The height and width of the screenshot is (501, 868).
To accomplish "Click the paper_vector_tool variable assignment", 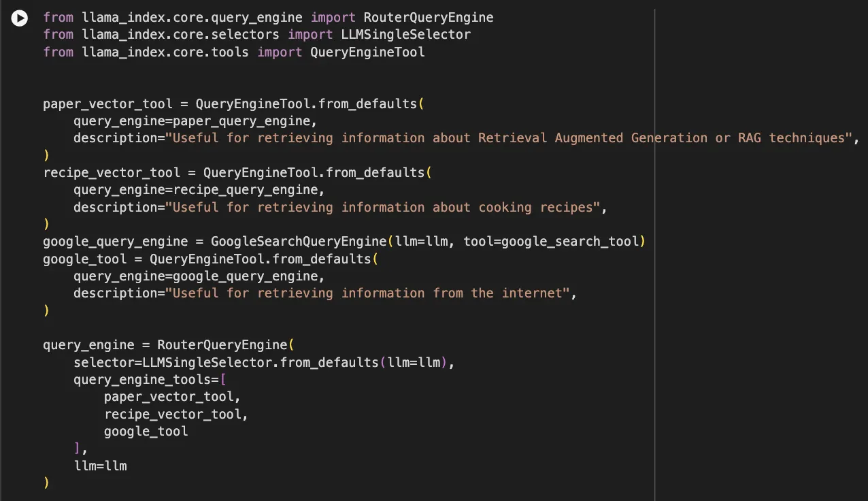I will pyautogui.click(x=108, y=103).
